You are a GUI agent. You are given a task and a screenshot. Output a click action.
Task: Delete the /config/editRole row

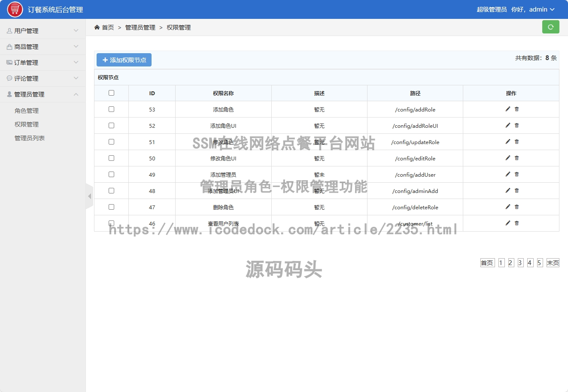tap(516, 158)
